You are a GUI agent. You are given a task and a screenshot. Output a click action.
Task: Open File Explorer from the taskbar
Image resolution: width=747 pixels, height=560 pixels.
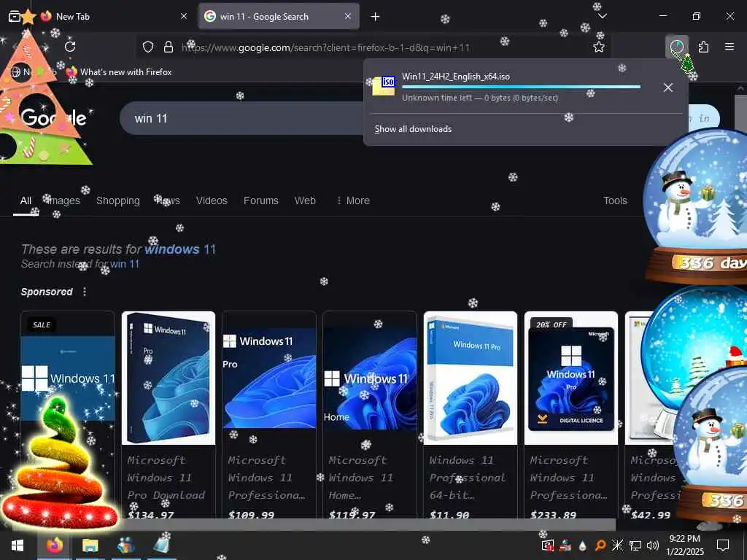[x=90, y=545]
